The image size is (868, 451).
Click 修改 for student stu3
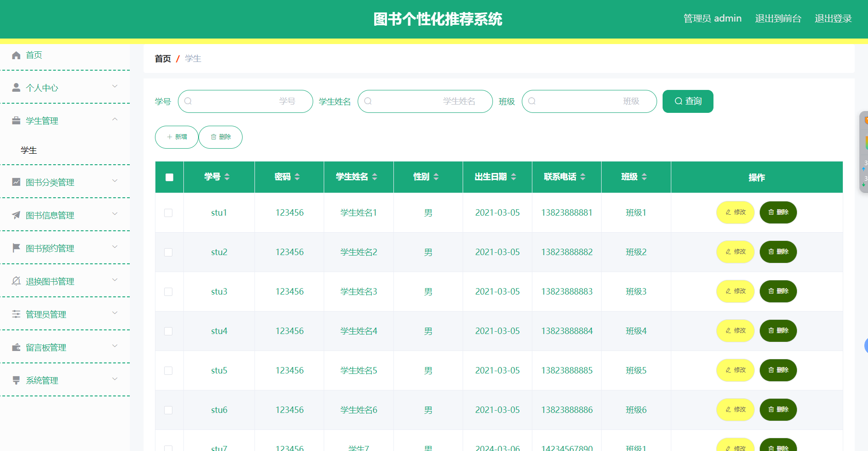coord(735,291)
